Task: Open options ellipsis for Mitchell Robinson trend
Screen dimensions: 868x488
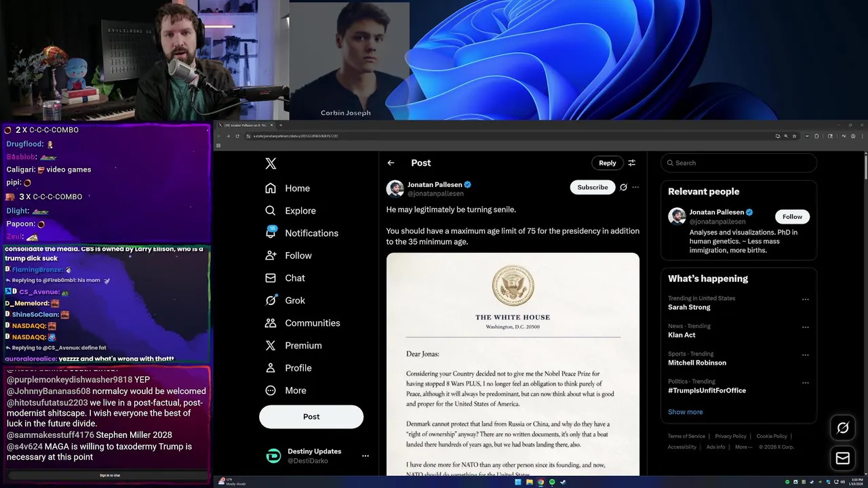Action: click(x=805, y=354)
